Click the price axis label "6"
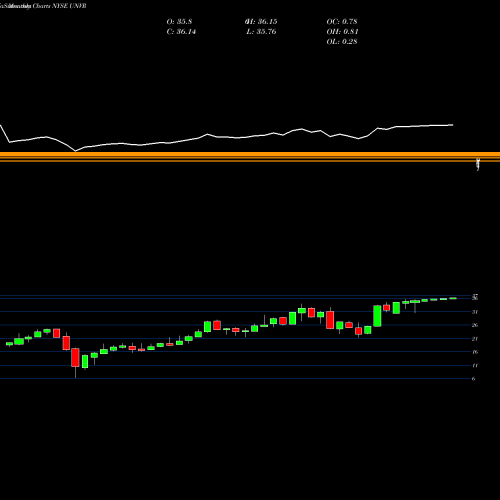This screenshot has width=500, height=500. tap(473, 379)
